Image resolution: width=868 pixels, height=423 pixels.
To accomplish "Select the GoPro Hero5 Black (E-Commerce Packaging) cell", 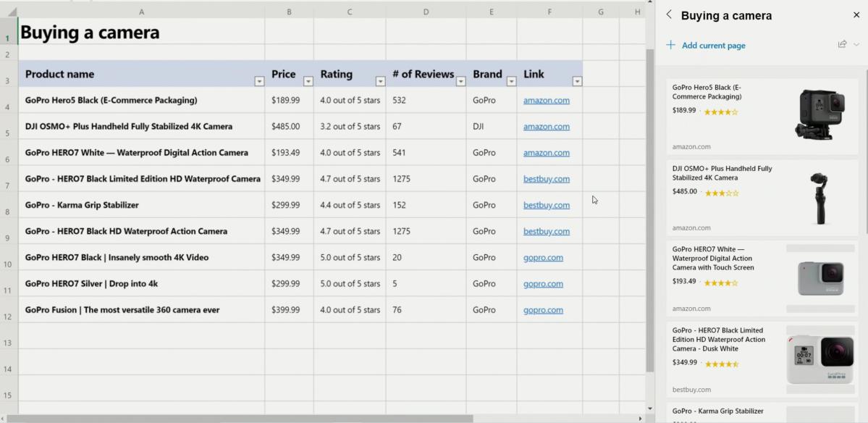I will [142, 100].
